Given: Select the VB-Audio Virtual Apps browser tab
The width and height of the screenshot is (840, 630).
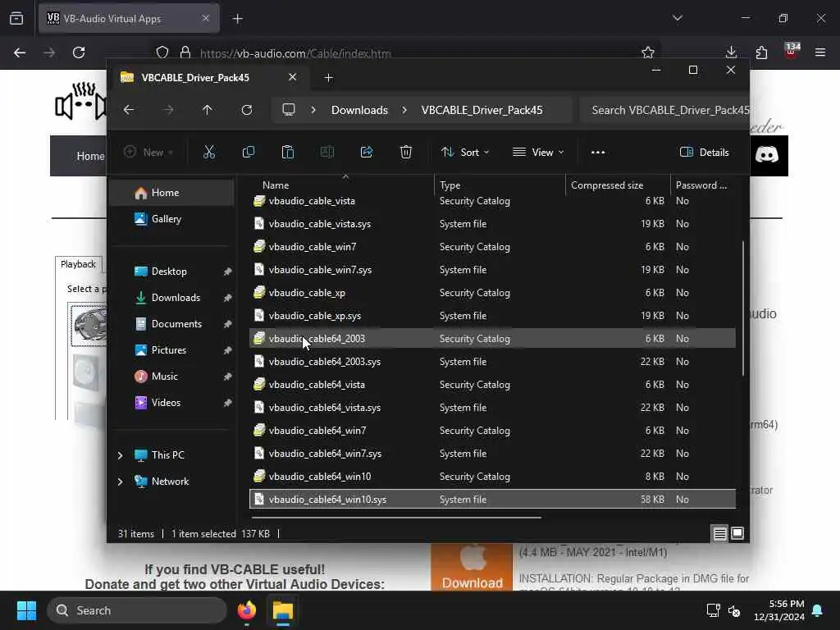Looking at the screenshot, I should [x=129, y=19].
